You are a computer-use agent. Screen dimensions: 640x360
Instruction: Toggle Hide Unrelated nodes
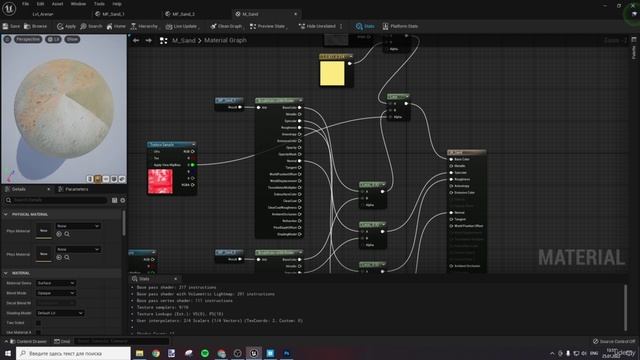[x=317, y=26]
